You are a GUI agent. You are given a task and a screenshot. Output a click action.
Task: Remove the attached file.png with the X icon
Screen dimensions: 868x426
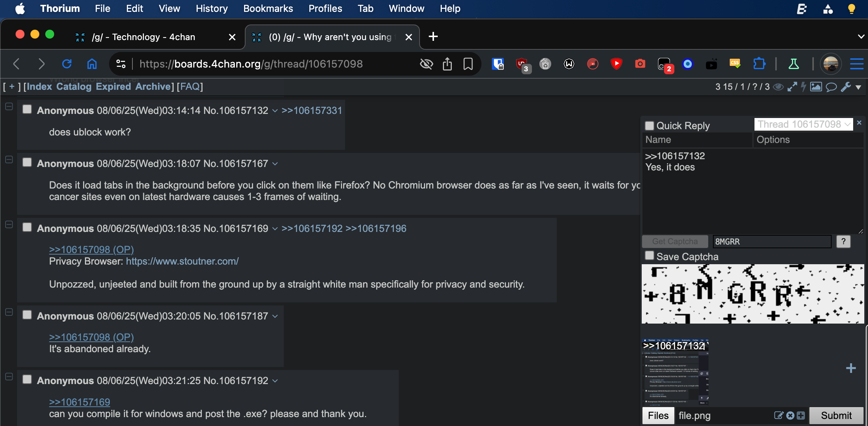(790, 415)
